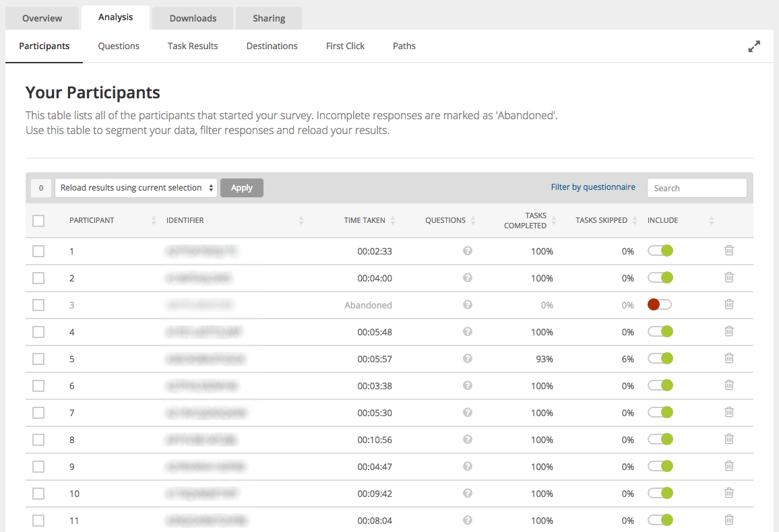Check the checkbox for participant 4
This screenshot has width=779, height=532.
(38, 331)
